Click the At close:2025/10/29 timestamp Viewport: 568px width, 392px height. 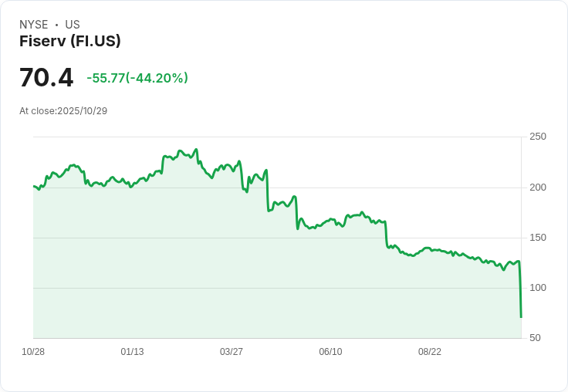click(x=63, y=111)
